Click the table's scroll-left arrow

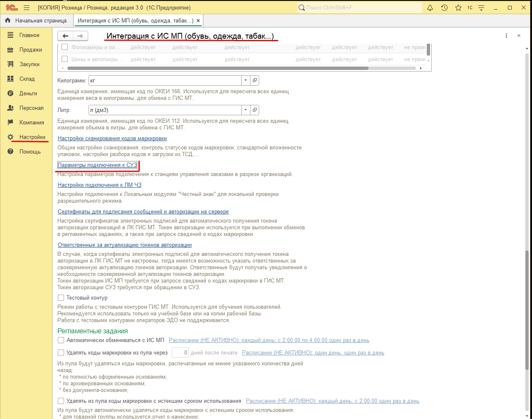[x=63, y=68]
